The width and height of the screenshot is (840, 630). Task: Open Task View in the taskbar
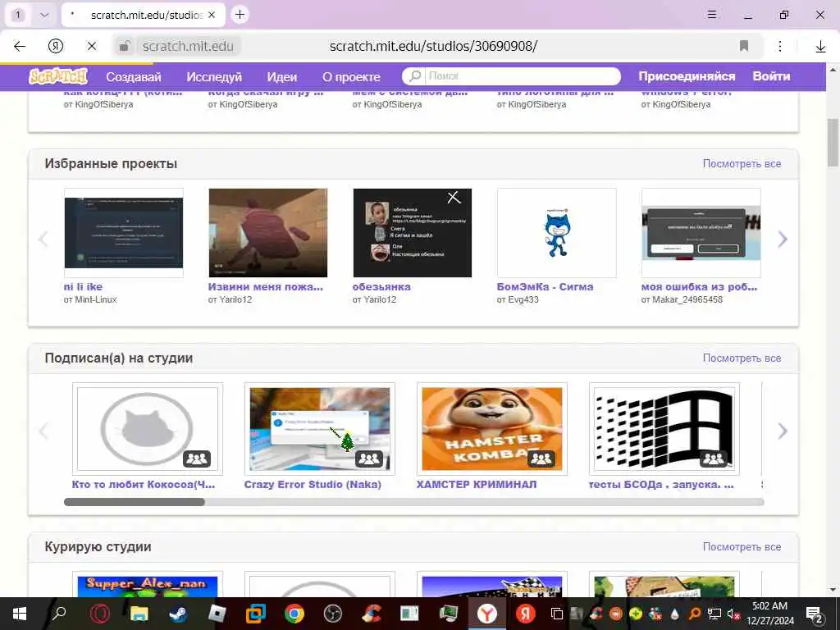click(x=557, y=614)
